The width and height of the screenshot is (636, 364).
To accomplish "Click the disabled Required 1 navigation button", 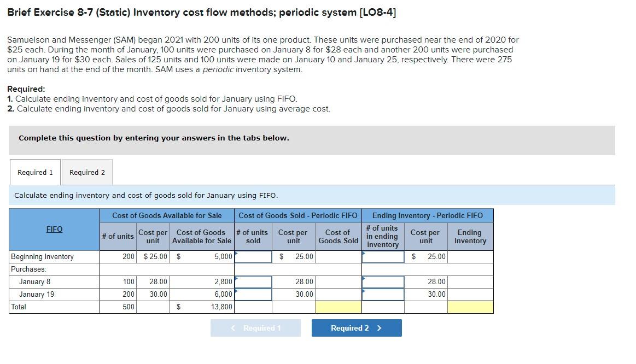I will 255,328.
